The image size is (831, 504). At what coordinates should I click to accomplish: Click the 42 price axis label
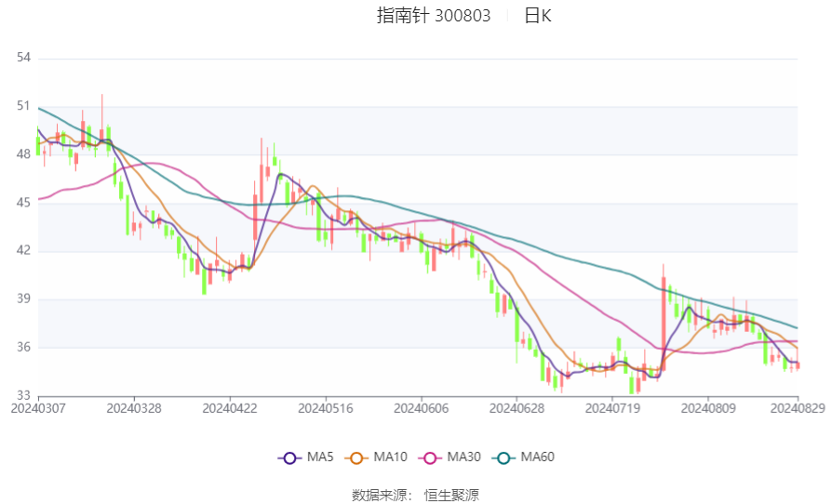pos(23,250)
